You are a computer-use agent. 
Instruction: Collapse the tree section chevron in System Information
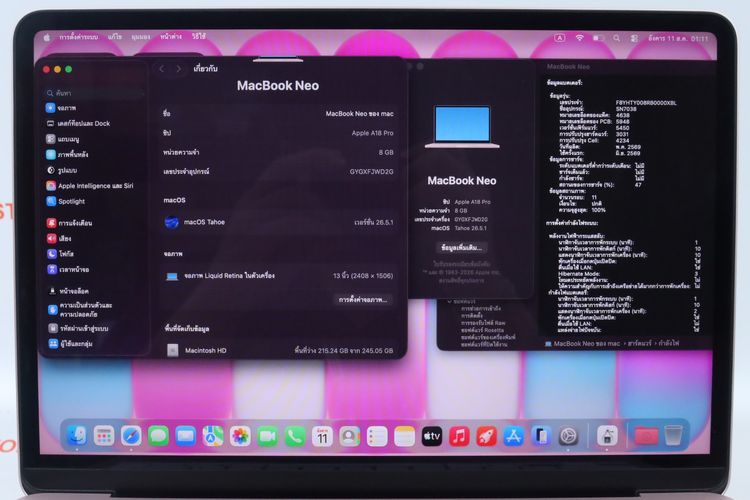click(x=449, y=301)
